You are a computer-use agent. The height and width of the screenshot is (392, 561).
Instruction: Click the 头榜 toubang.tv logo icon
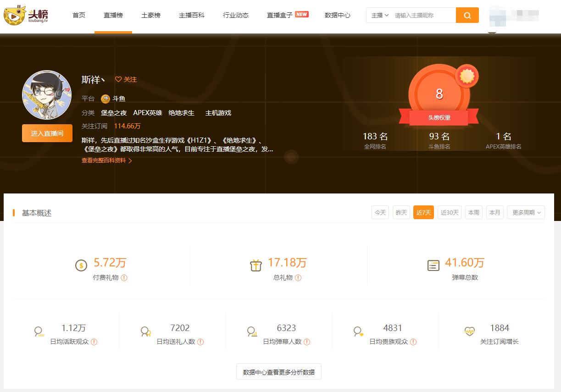[x=14, y=16]
